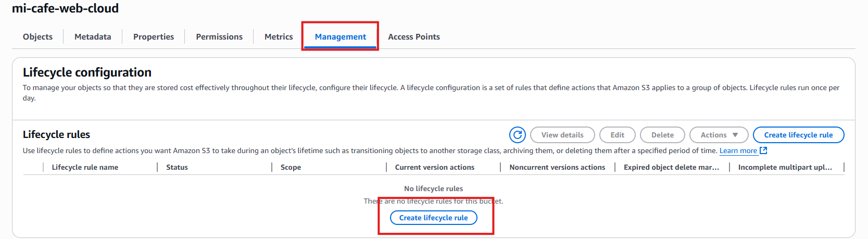Refresh the lifecycle rules list

tap(517, 135)
